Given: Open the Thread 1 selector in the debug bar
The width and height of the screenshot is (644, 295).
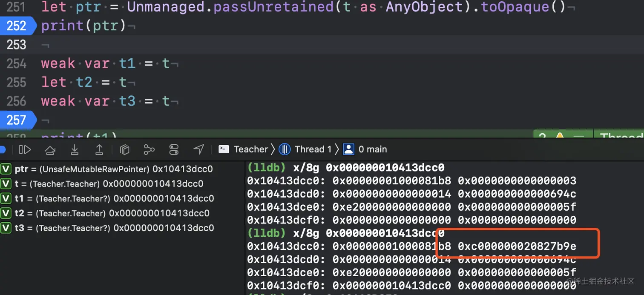Looking at the screenshot, I should (313, 149).
